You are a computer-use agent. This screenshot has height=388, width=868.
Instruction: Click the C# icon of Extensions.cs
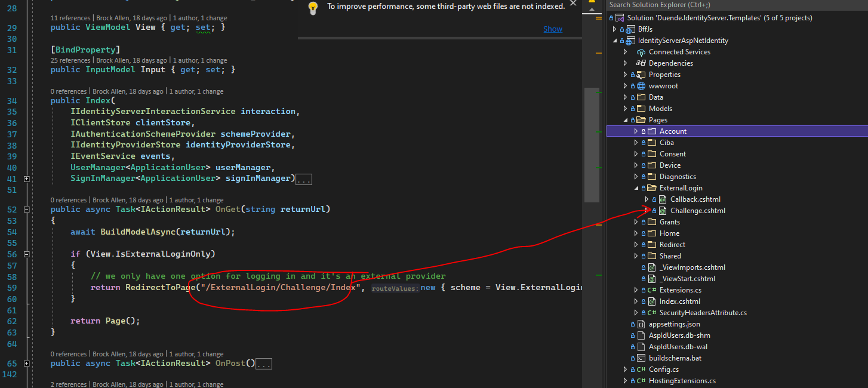coord(652,290)
